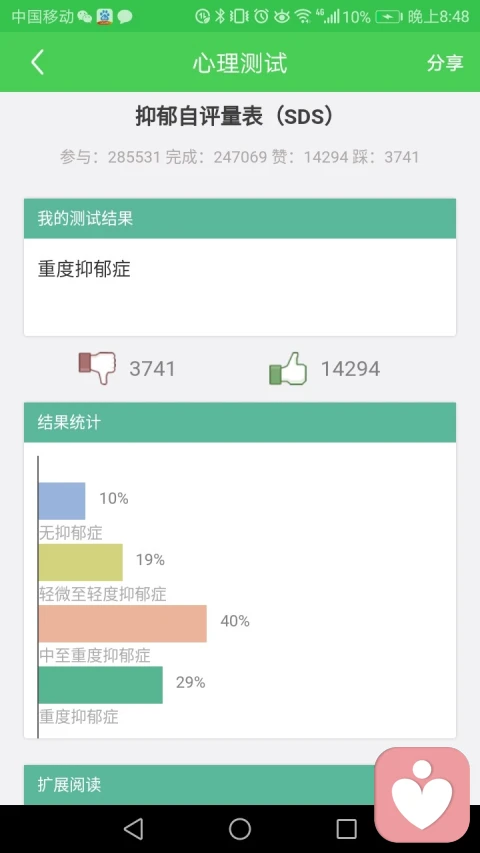Image resolution: width=480 pixels, height=853 pixels.
Task: Tap the 结果统计 section header
Action: tap(240, 422)
